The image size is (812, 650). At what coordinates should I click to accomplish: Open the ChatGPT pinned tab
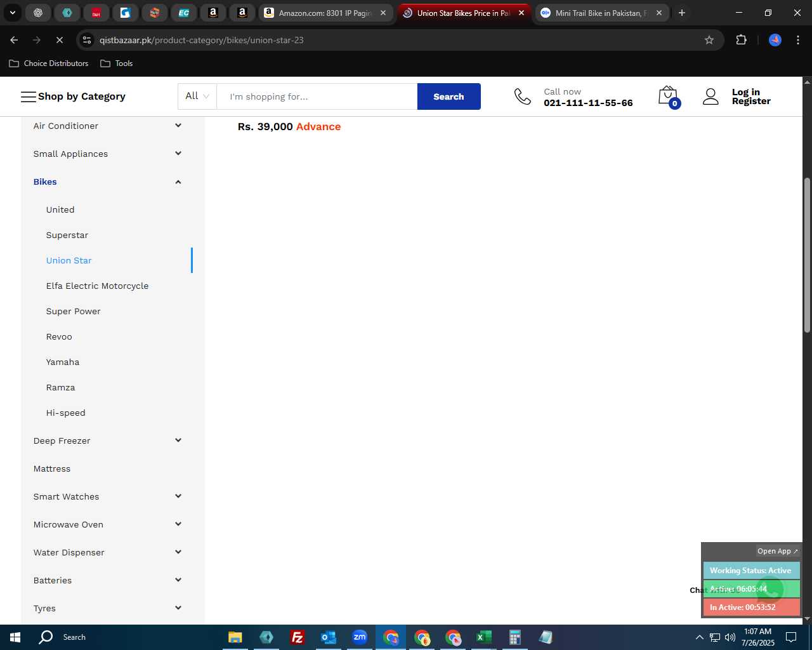tap(38, 13)
